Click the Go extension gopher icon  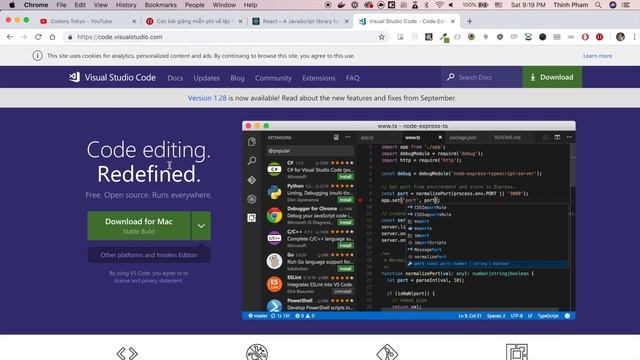point(274,261)
